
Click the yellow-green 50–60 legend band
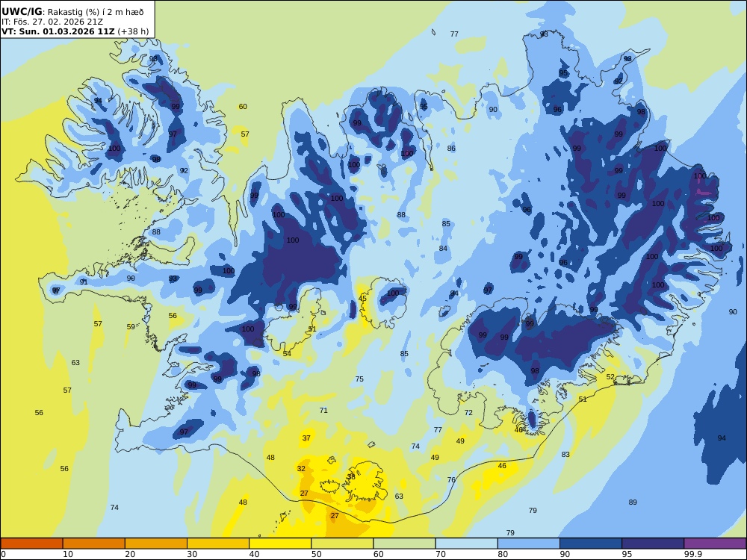(x=342, y=544)
